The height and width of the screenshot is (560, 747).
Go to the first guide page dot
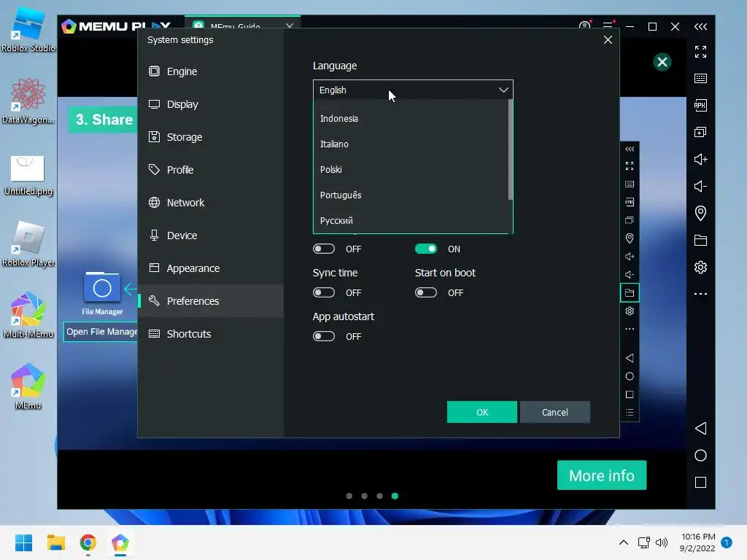point(349,496)
